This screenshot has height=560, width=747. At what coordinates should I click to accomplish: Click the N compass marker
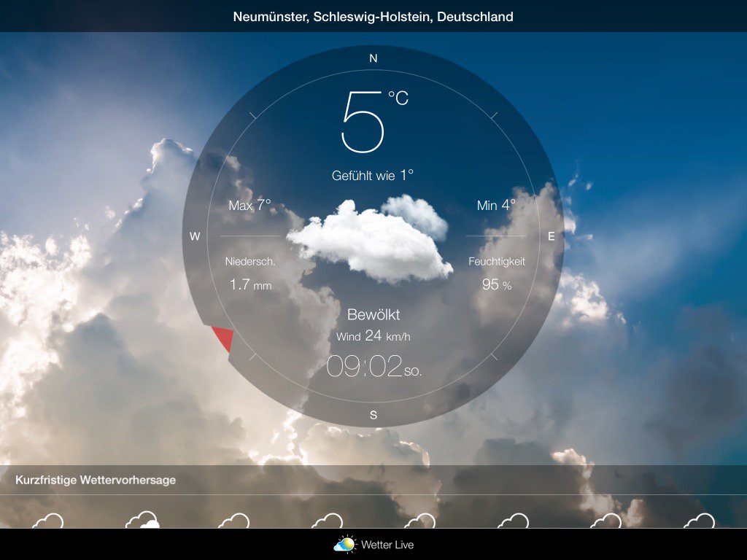click(373, 58)
